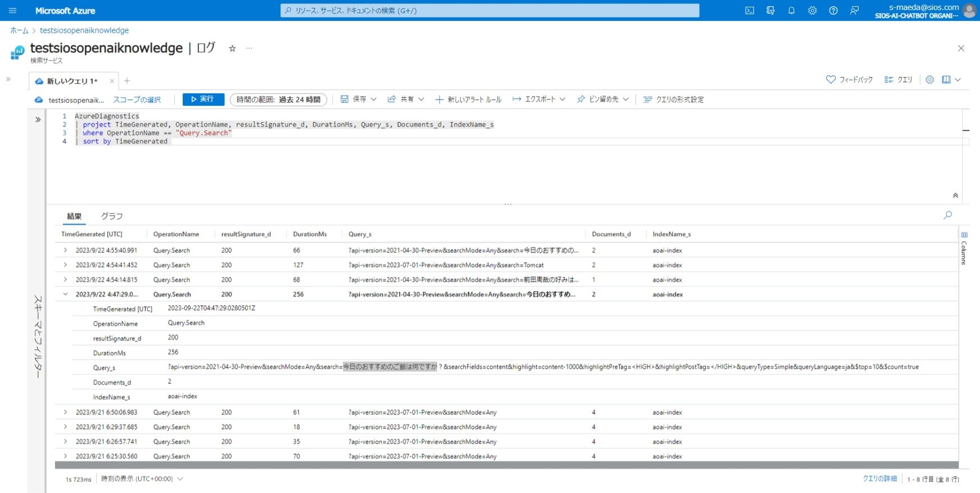Sort by DurationMs column header
This screenshot has height=493, width=980.
pos(310,234)
